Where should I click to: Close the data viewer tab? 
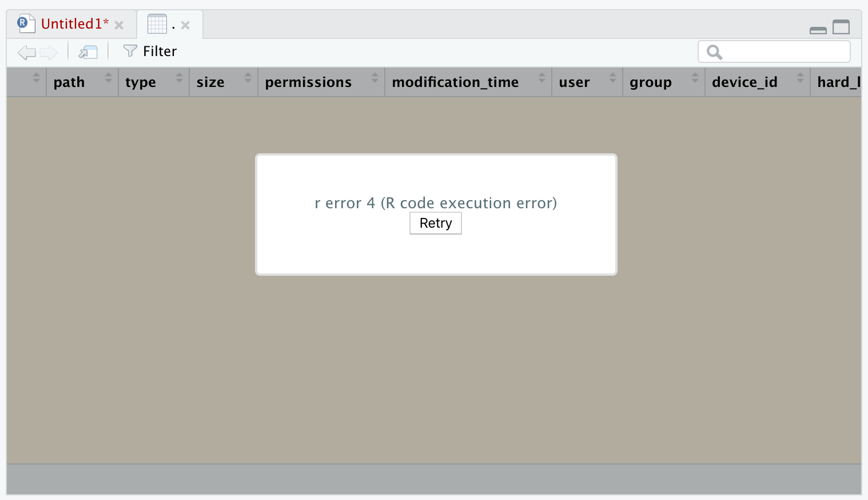tap(185, 25)
